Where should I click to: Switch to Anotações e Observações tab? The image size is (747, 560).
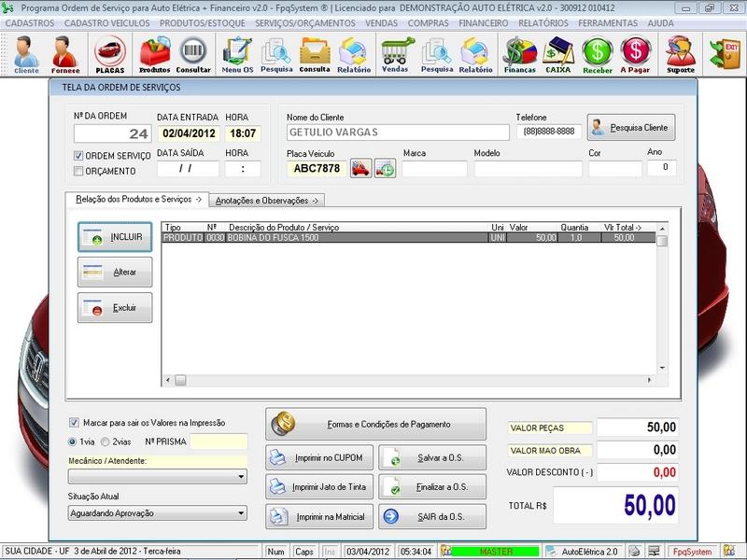(267, 201)
